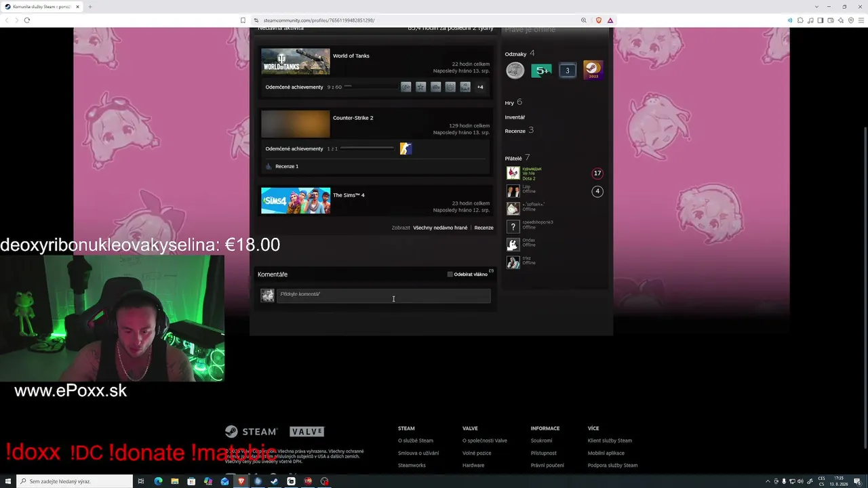Open File Explorer from the taskbar
This screenshot has height=488, width=868.
pyautogui.click(x=175, y=481)
